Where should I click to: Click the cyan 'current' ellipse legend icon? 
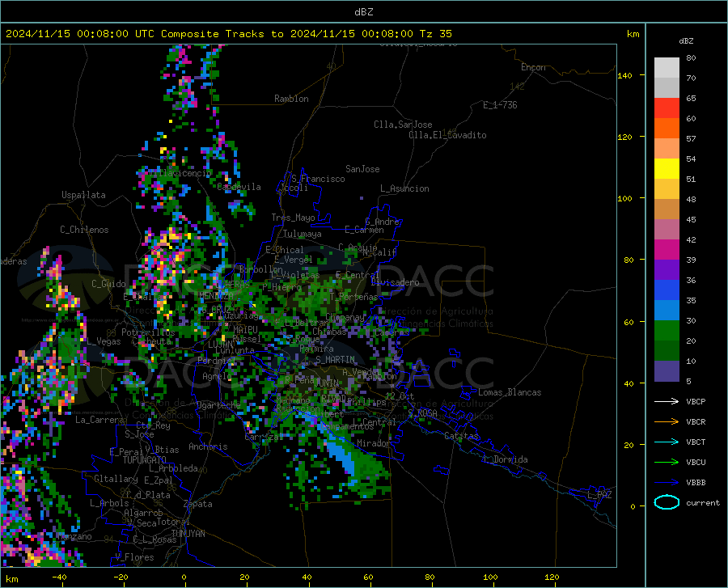tap(667, 502)
